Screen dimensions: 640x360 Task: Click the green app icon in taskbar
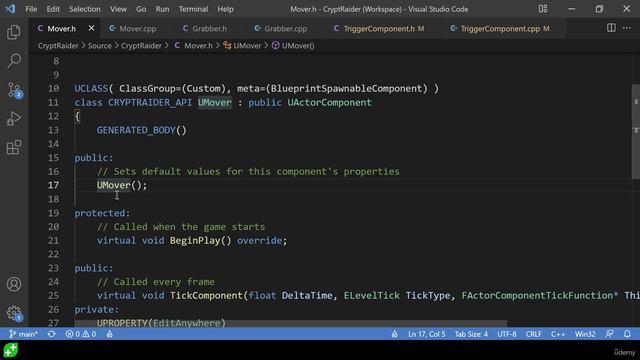click(11, 350)
